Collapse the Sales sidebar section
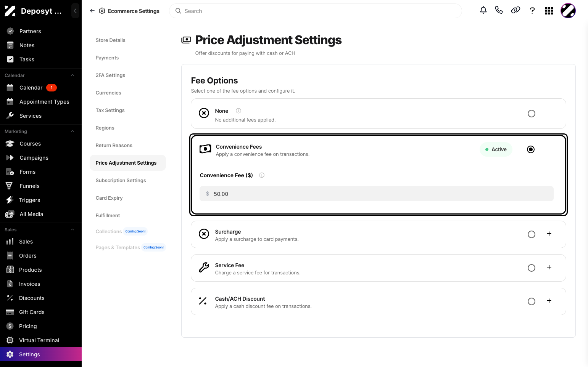Viewport: 588px width, 367px height. pos(72,230)
